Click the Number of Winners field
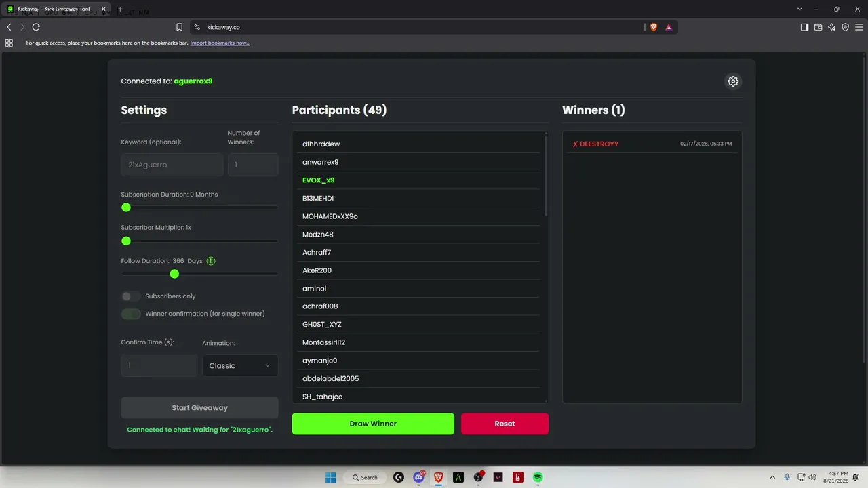The image size is (868, 488). coord(253,165)
